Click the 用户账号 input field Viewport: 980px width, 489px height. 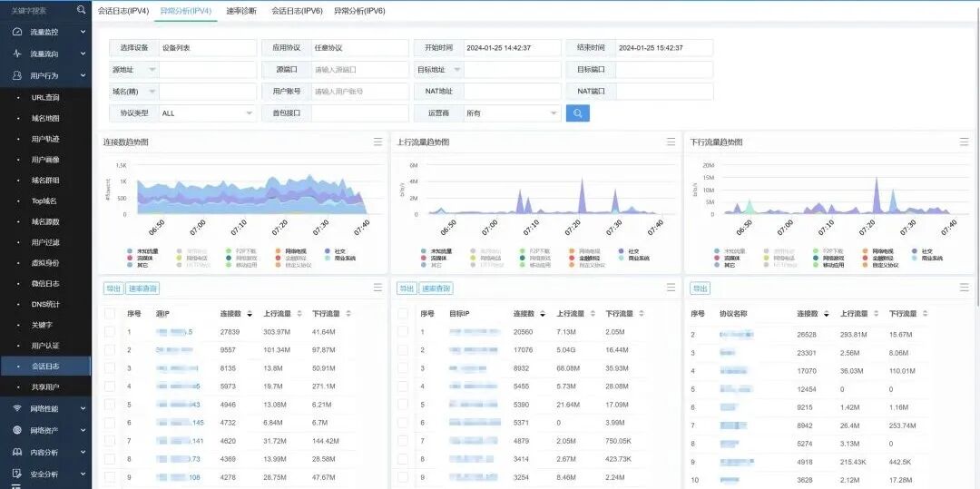(360, 92)
